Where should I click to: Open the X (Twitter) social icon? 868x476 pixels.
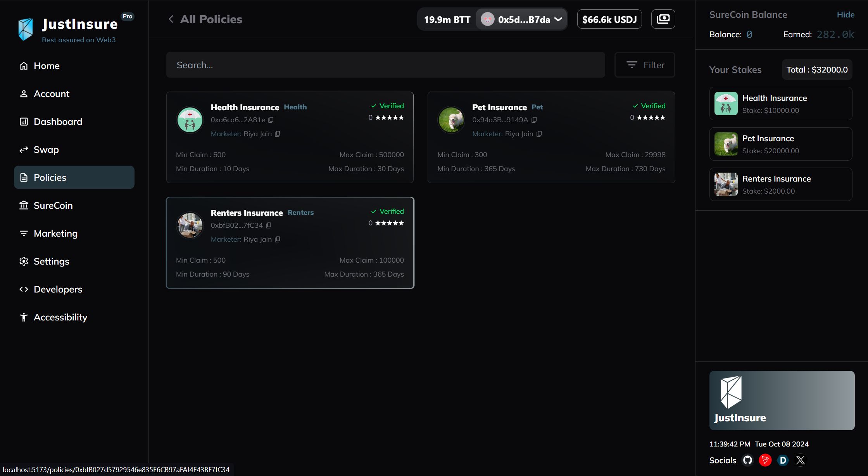(x=801, y=460)
